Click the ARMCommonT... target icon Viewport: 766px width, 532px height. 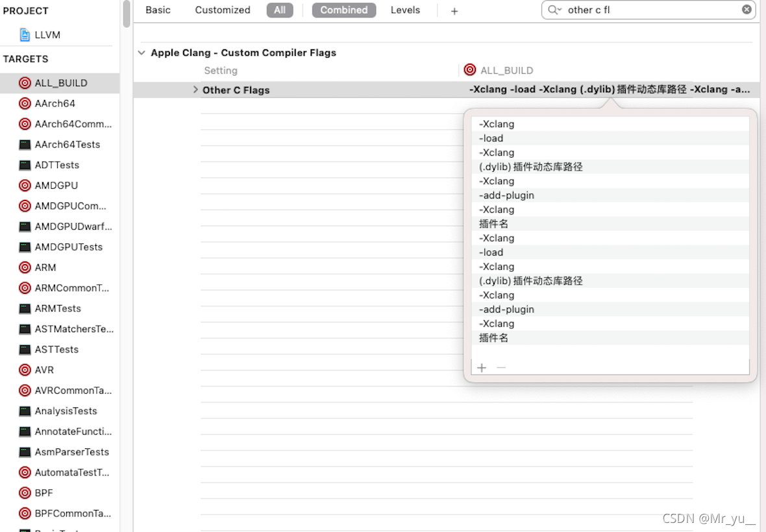pos(25,288)
